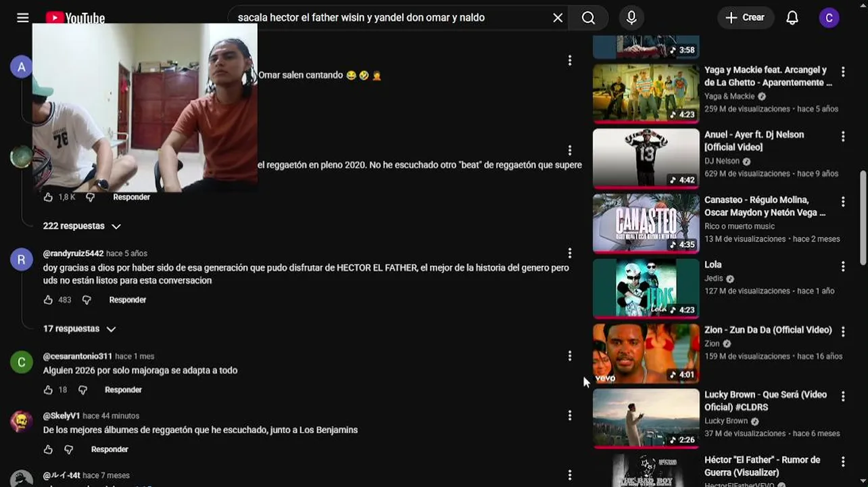Click avatar R of @randyruiz5442
868x487 pixels.
pos(22,259)
